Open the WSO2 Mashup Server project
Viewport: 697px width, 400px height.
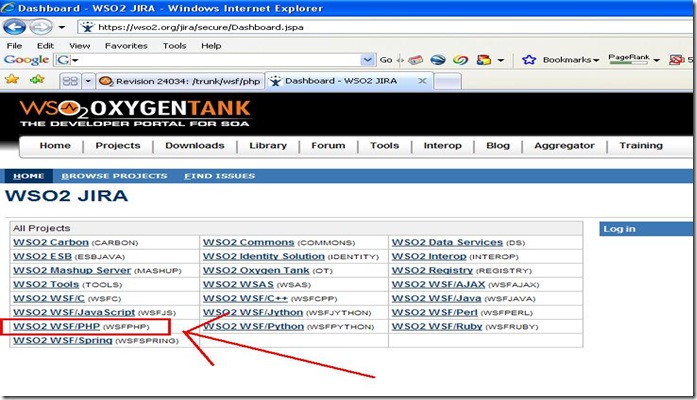pos(72,270)
